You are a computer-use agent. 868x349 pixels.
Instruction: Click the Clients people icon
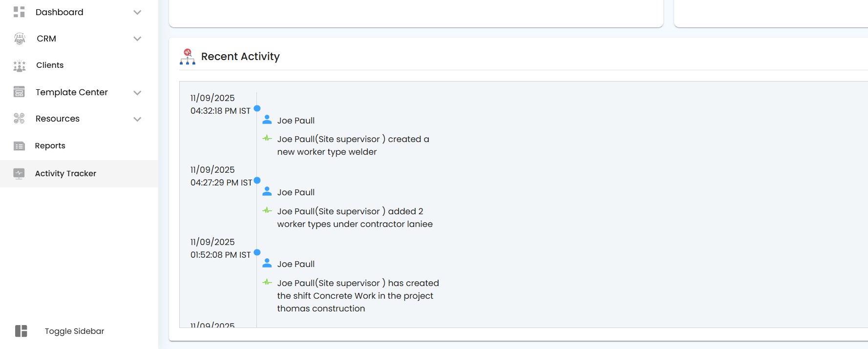[x=20, y=65]
